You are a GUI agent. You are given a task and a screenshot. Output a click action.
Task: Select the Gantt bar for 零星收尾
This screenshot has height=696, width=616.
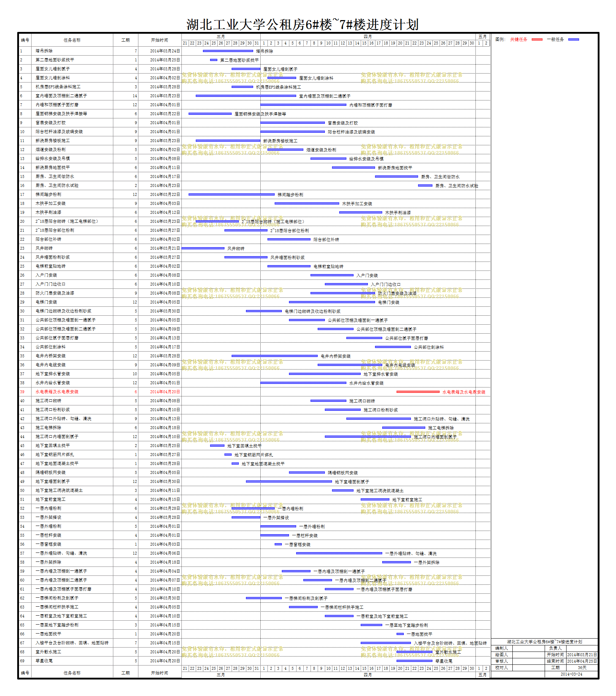coord(414,661)
